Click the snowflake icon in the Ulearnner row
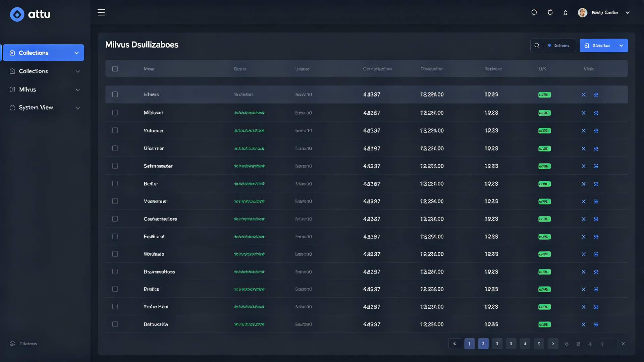 click(x=596, y=149)
